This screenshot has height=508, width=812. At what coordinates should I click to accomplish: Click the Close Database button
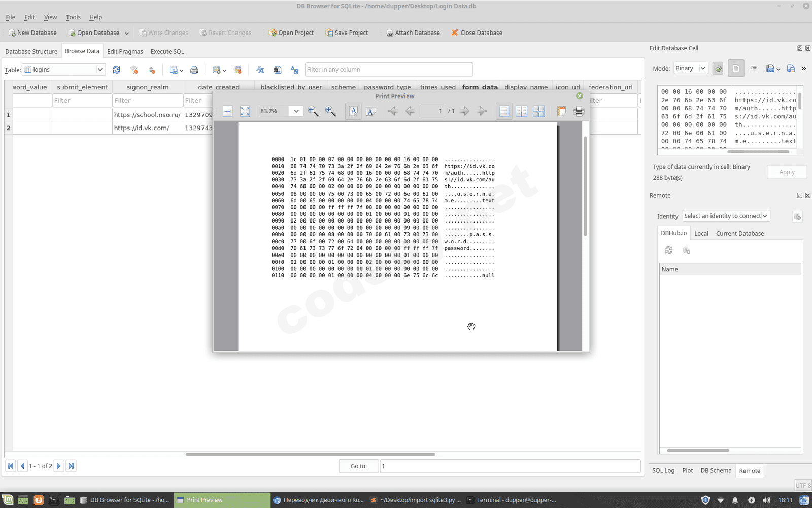tap(477, 33)
